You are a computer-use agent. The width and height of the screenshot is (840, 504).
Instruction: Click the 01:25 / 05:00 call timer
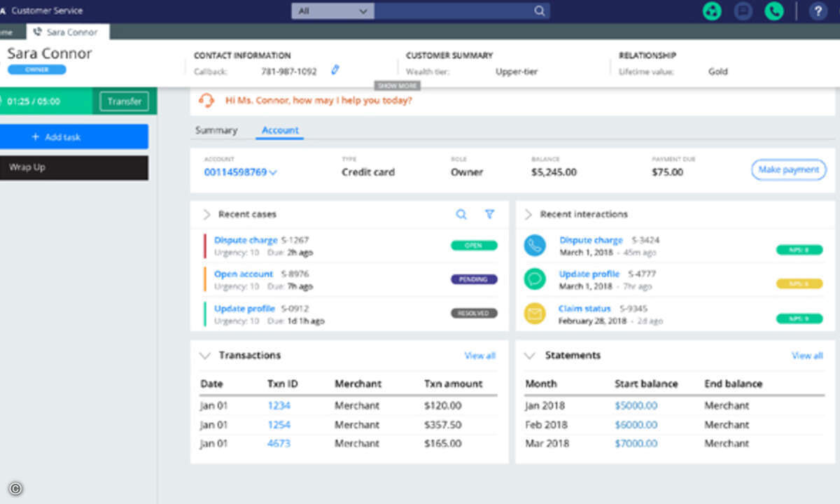(x=34, y=101)
